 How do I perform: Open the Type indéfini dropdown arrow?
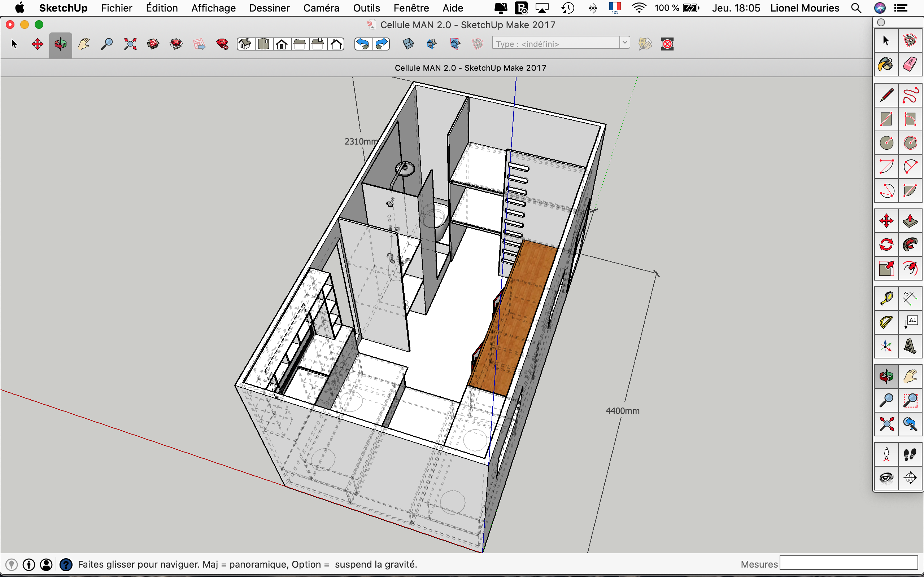625,42
